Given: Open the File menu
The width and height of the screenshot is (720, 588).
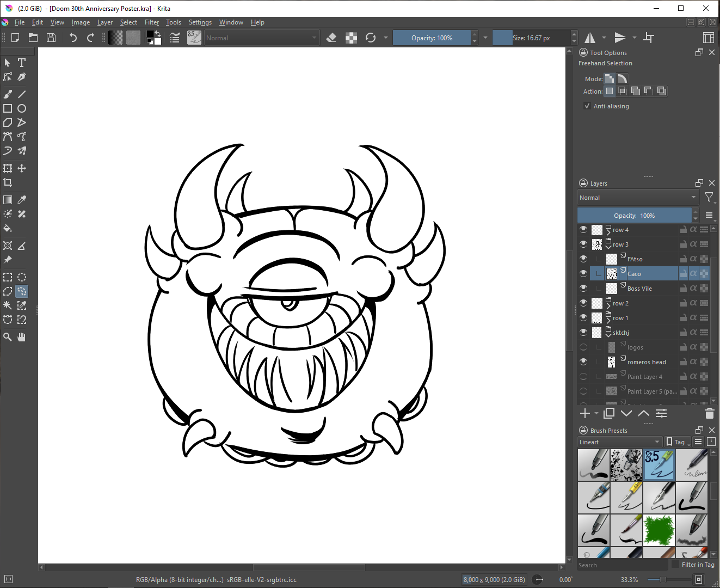Looking at the screenshot, I should click(20, 22).
